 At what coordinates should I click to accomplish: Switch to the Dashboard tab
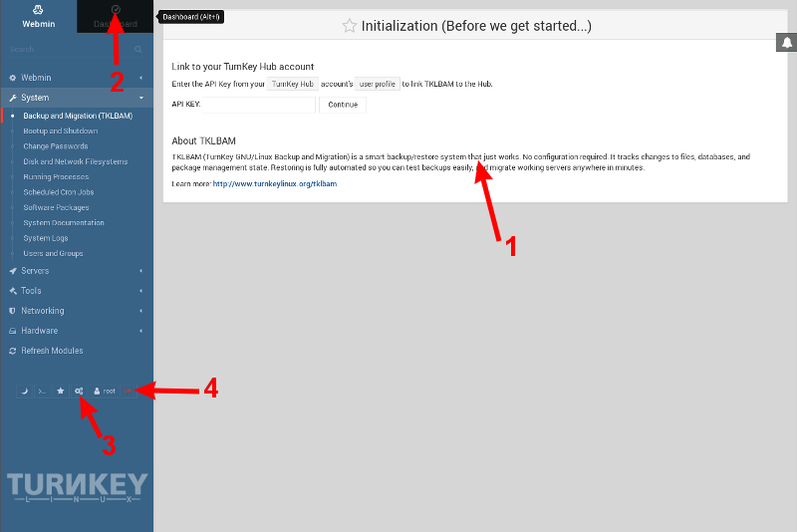pos(116,16)
